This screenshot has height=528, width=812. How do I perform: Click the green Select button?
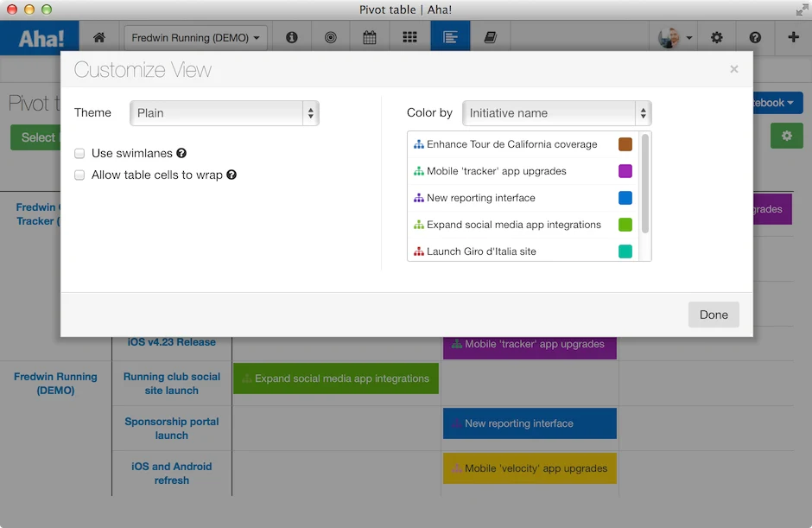(35, 137)
